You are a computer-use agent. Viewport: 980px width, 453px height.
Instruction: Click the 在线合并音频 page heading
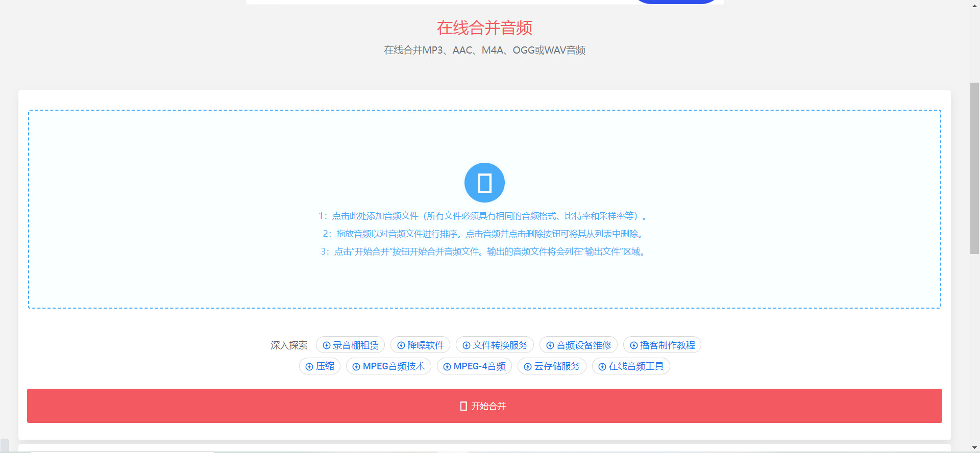[484, 28]
